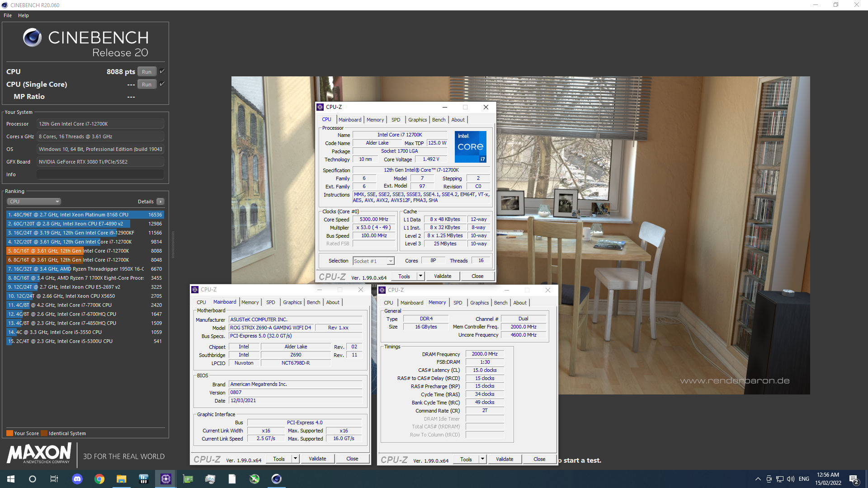Select ranking row Intel Core i9-12900KF
Screen dimensions: 868x488
[x=85, y=233]
